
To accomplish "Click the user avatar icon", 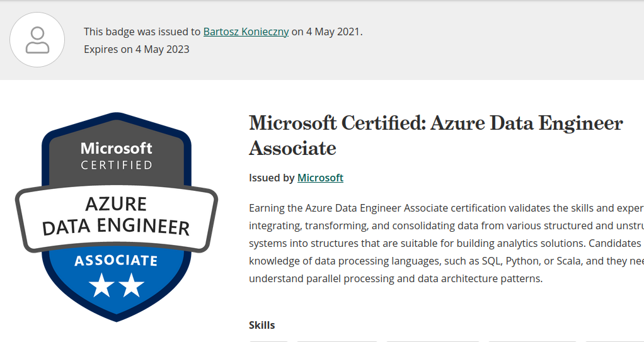I will tap(37, 40).
